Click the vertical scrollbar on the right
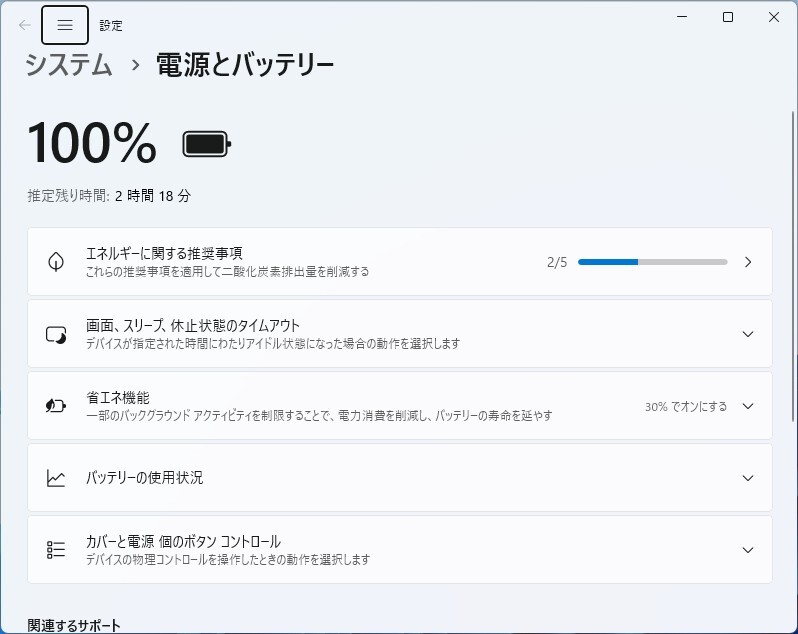 pos(792,266)
